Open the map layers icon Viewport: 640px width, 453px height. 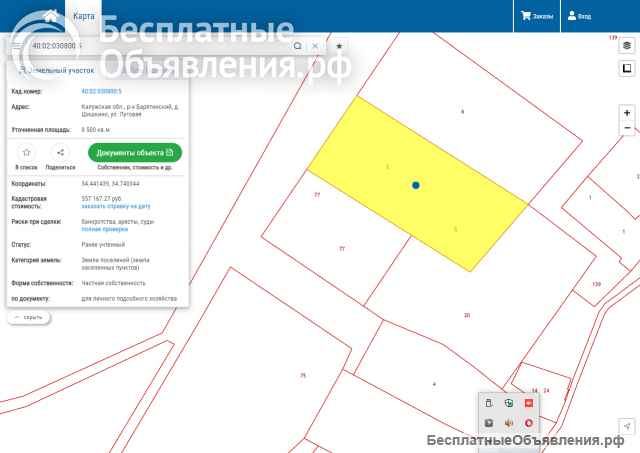pos(627,45)
